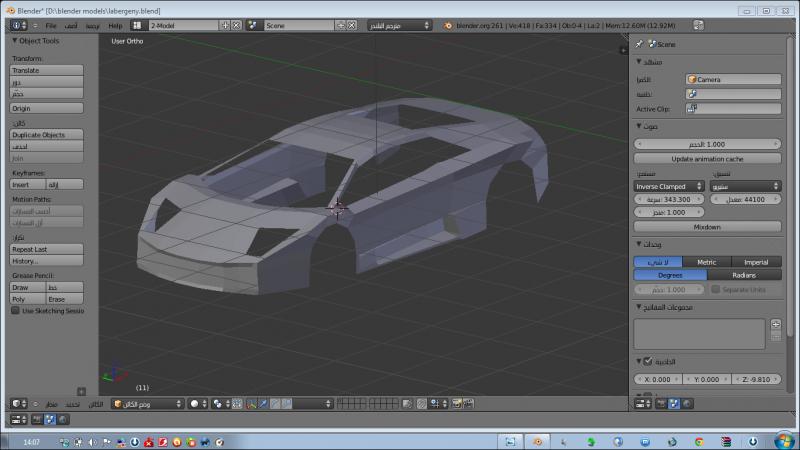Screen dimensions: 800x450
Task: Toggle the Separate Units checkbox
Action: pos(716,289)
